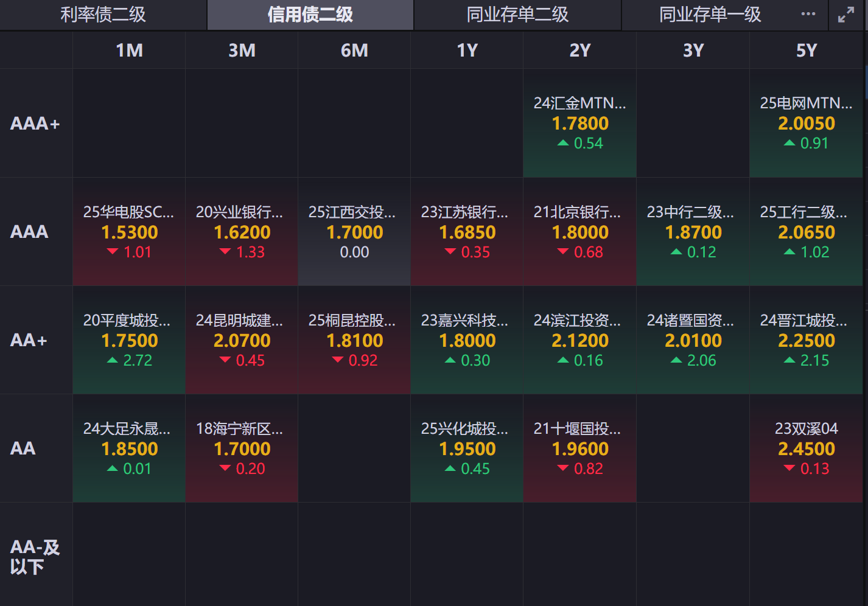This screenshot has height=606, width=868.
Task: Click the 3M column header
Action: (x=242, y=50)
